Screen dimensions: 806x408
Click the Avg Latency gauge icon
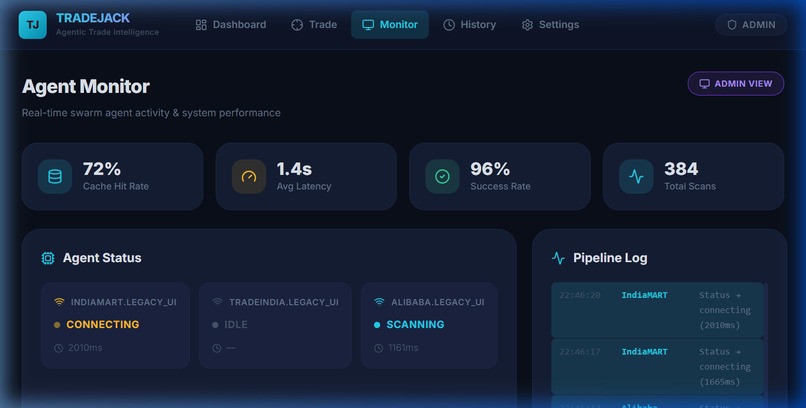(x=249, y=177)
